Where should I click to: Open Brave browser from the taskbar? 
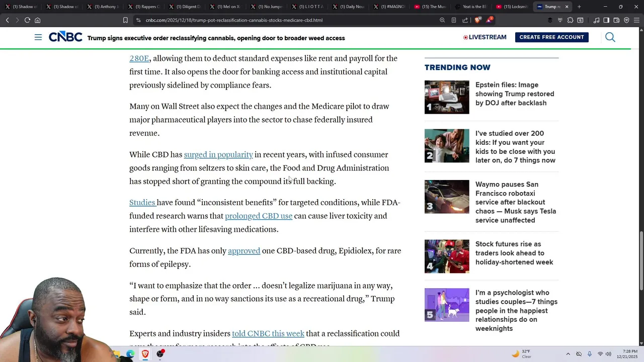145,354
